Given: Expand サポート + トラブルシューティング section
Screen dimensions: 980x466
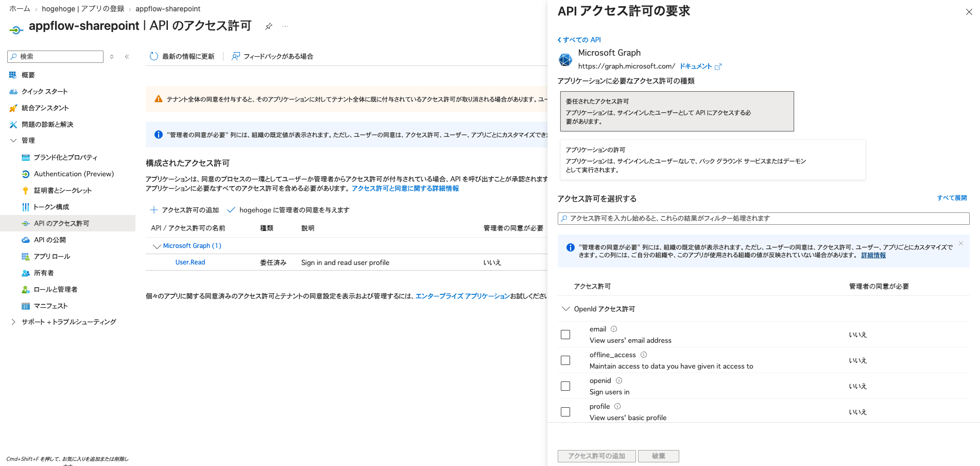Looking at the screenshot, I should [x=13, y=322].
